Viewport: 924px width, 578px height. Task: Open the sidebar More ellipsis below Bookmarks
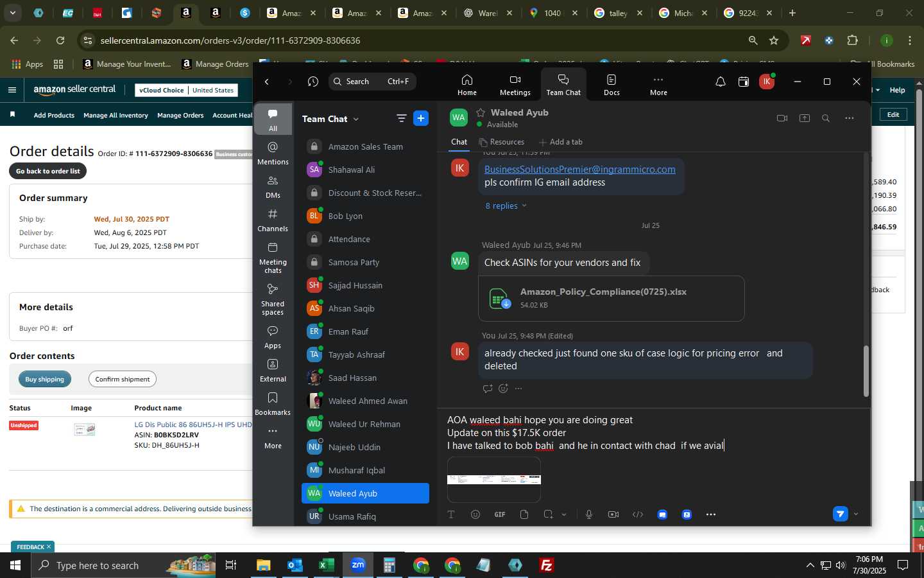273,437
